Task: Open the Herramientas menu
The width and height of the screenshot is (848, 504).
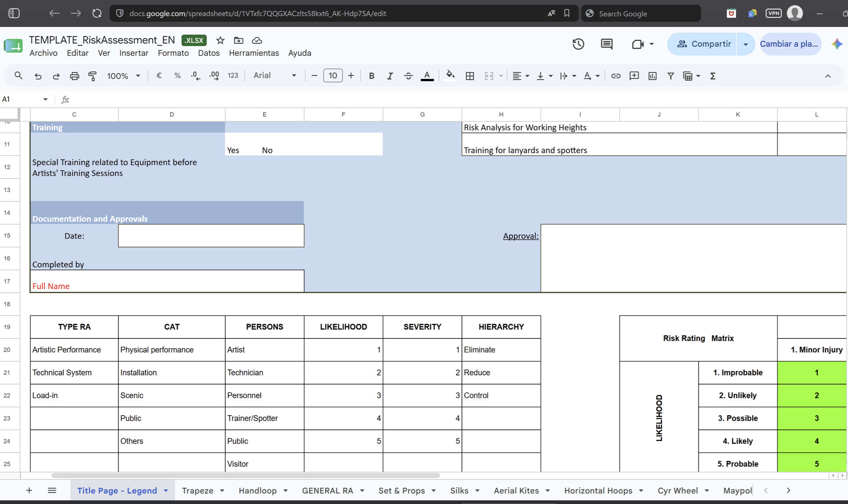Action: (254, 53)
